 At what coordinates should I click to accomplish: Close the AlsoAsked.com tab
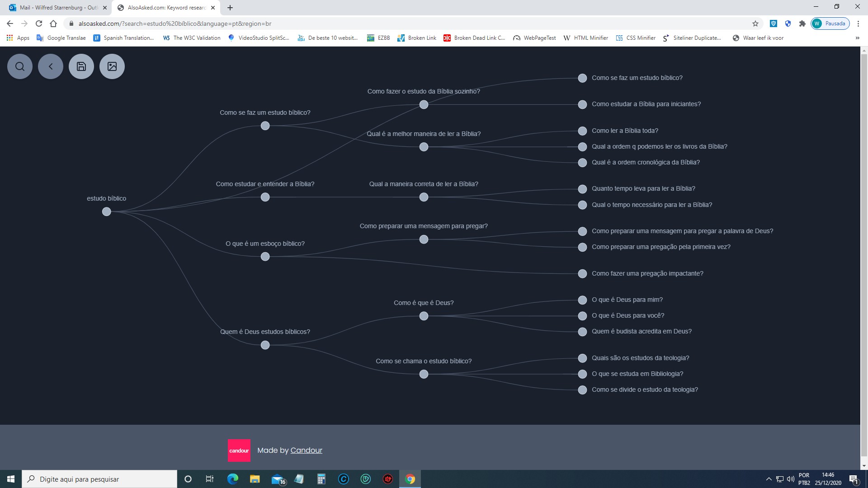(x=213, y=8)
